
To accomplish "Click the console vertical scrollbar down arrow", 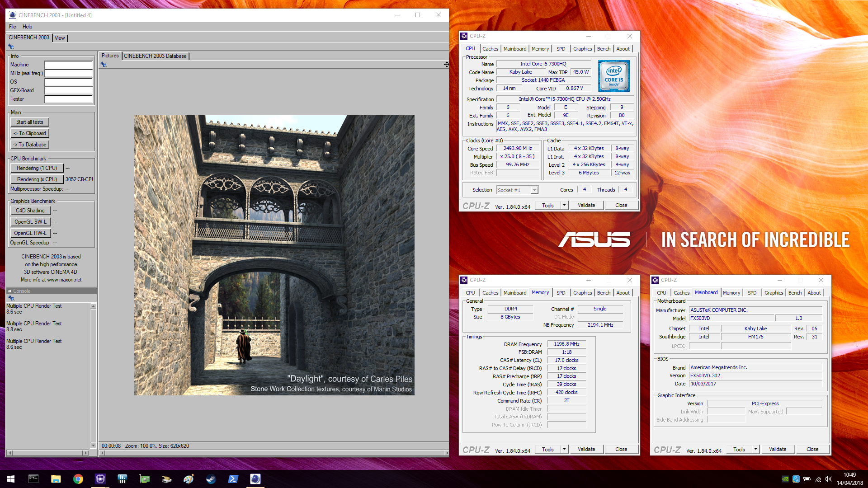I will coord(93,446).
